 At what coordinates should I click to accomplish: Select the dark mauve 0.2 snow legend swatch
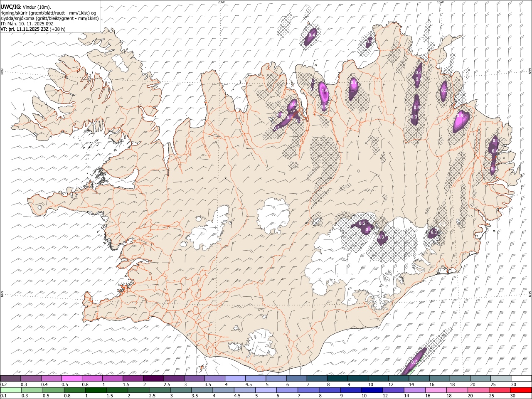pyautogui.click(x=11, y=378)
